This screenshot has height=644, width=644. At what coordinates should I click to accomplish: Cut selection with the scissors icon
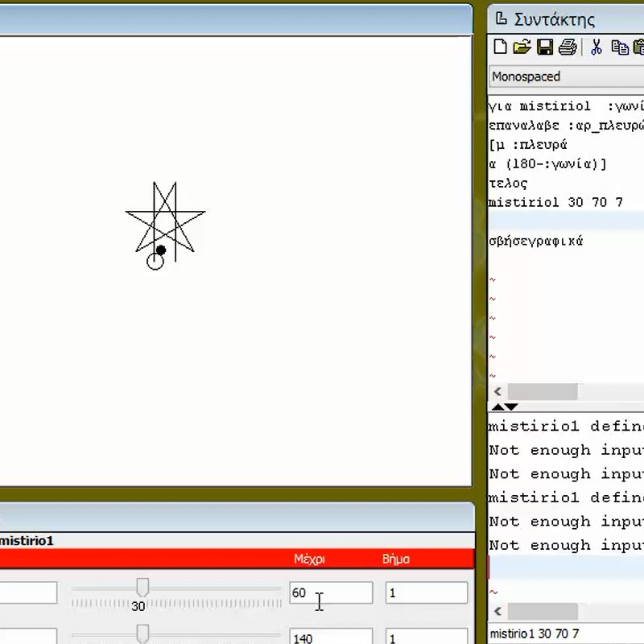(x=596, y=47)
